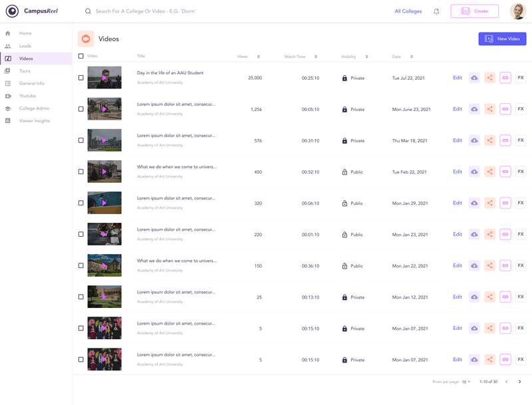Sort videos by Views column
The width and height of the screenshot is (532, 405).
click(259, 57)
